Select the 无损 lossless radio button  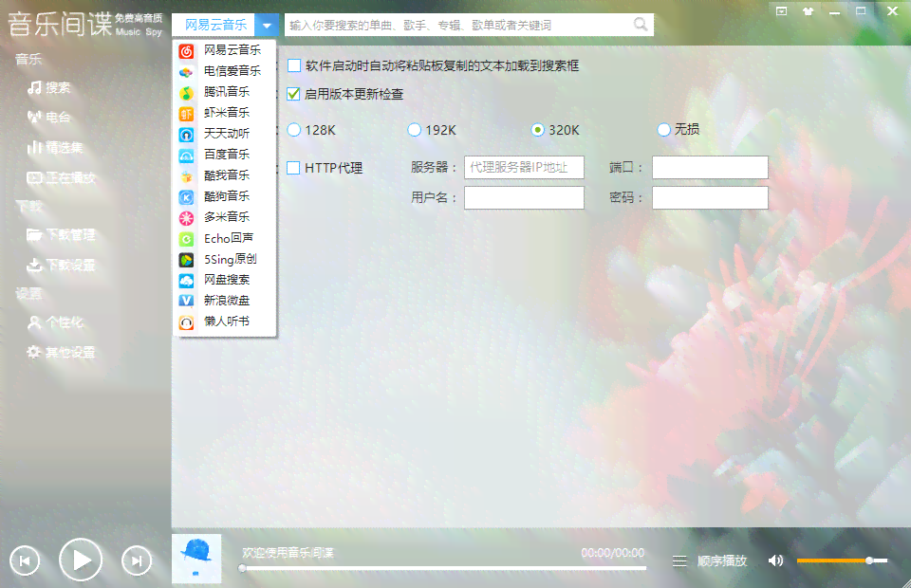tap(664, 130)
